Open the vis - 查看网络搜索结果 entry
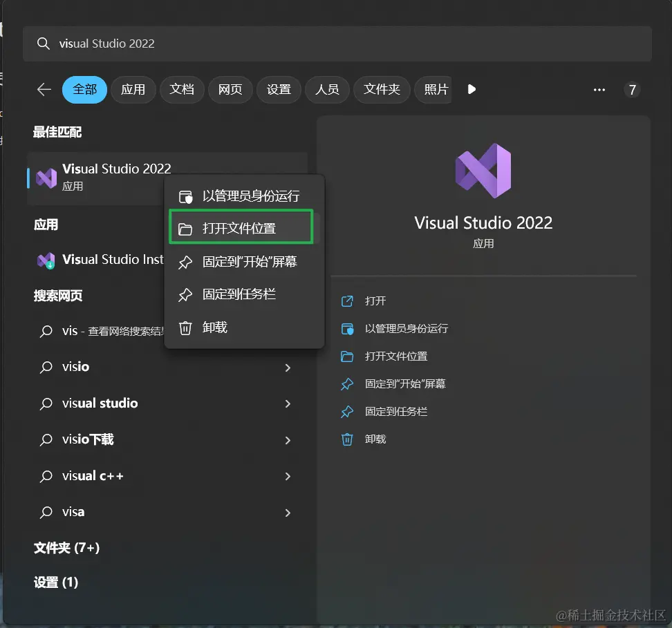Image resolution: width=672 pixels, height=628 pixels. click(x=100, y=331)
